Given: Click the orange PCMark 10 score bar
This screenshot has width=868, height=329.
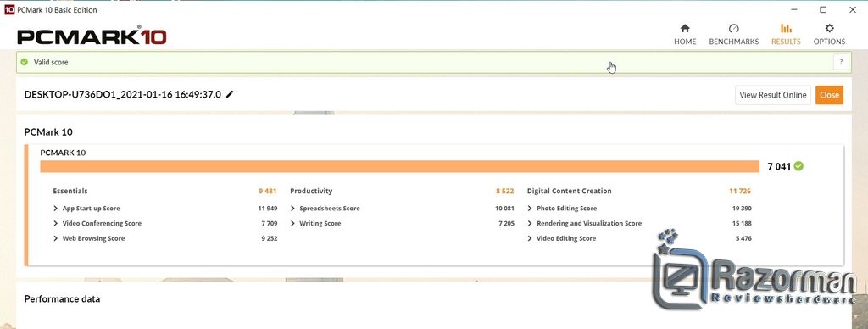Looking at the screenshot, I should 400,166.
